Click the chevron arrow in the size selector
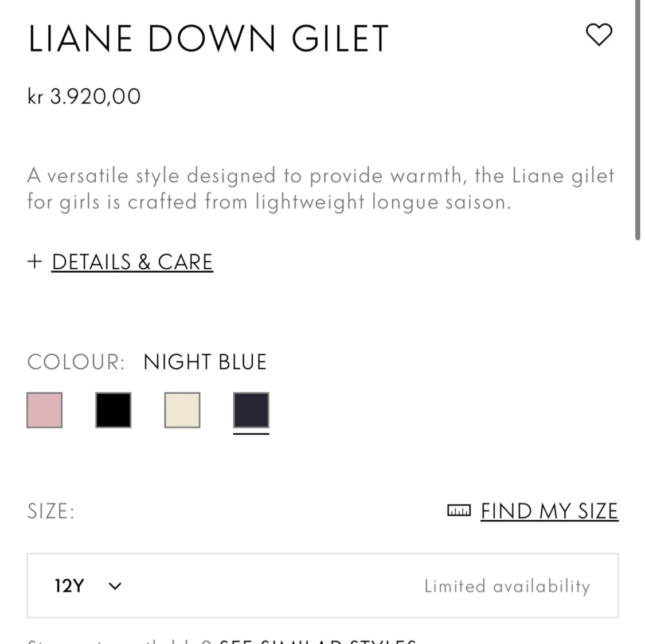This screenshot has height=644, width=645. [x=115, y=586]
